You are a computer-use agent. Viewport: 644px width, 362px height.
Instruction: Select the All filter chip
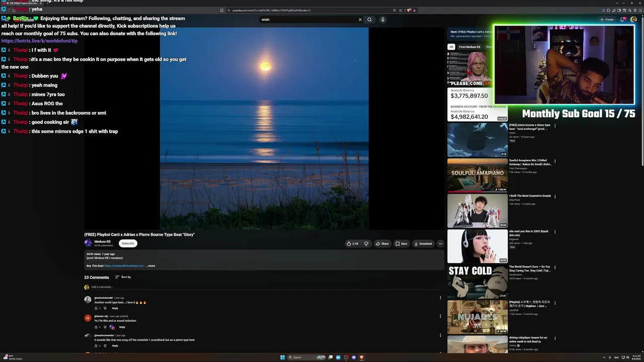click(451, 47)
